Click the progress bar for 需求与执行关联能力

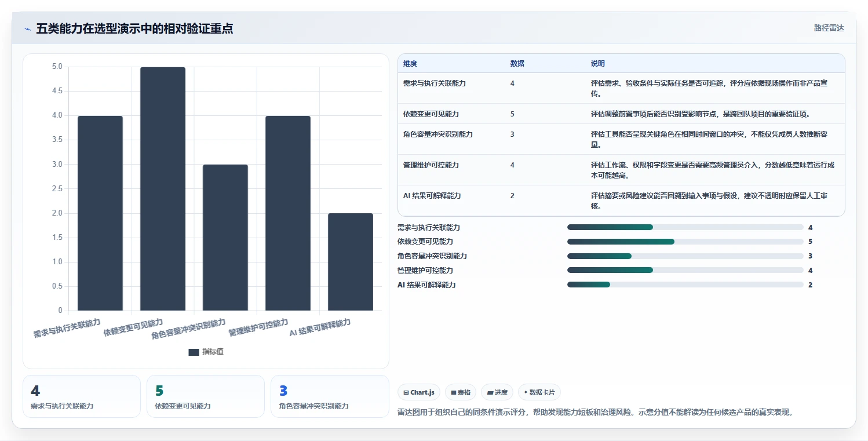[x=685, y=227]
